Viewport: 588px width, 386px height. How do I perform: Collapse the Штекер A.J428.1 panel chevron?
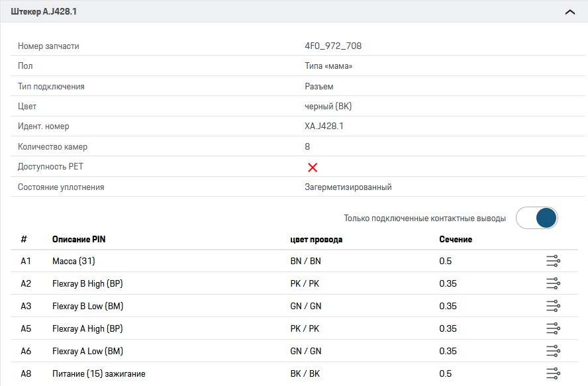569,12
